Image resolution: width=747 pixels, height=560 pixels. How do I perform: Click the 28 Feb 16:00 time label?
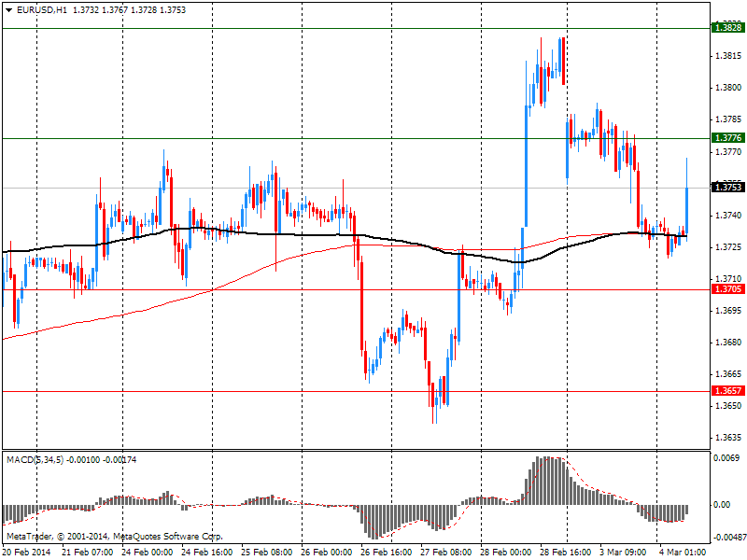566,552
